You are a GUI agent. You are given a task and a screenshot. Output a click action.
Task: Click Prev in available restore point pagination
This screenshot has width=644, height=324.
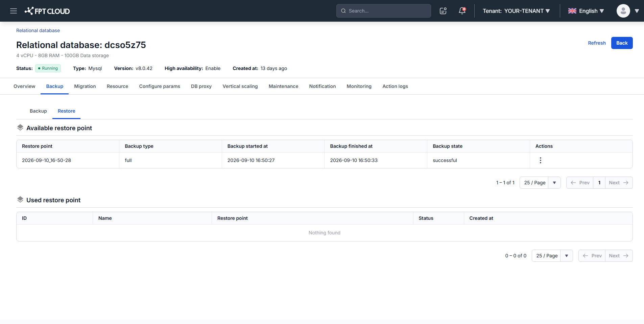click(580, 183)
